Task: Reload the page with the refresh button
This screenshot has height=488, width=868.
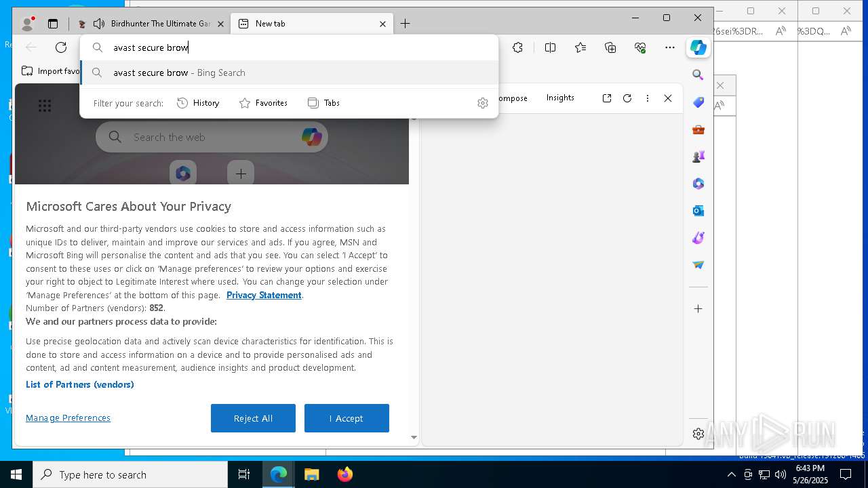Action: pyautogui.click(x=61, y=47)
